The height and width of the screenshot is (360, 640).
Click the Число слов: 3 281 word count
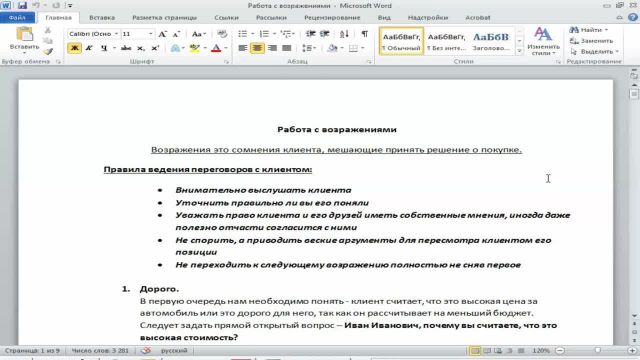[100, 351]
